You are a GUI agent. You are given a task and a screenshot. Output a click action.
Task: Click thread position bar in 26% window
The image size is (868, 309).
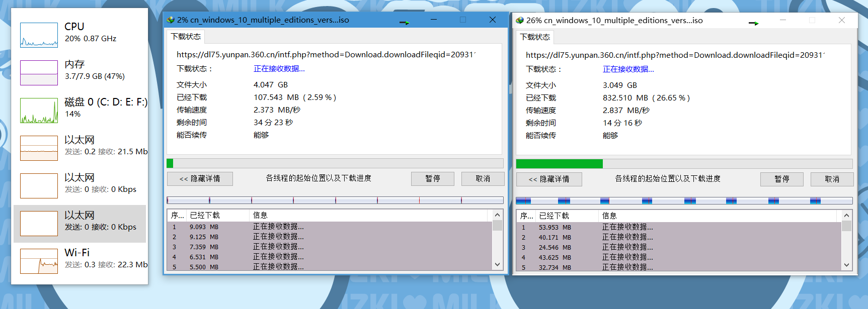coord(684,200)
